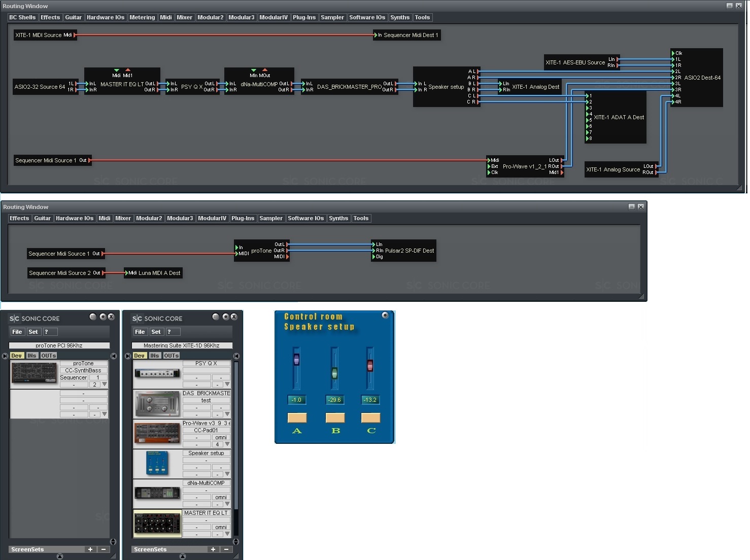Remove a ScreenSet in the Mastering Suite panel
750x560 pixels.
point(226,549)
